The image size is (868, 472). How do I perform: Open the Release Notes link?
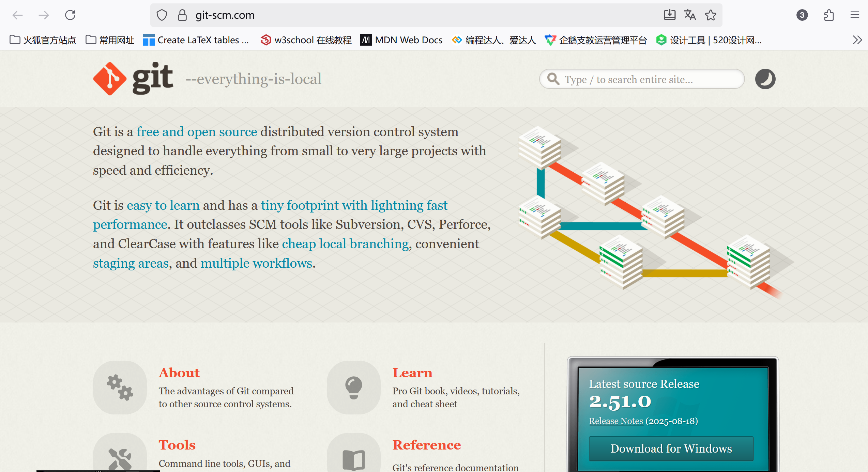pos(615,421)
